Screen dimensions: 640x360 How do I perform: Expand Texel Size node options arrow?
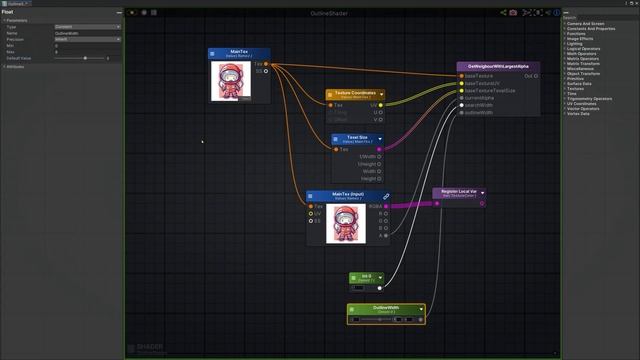click(380, 139)
